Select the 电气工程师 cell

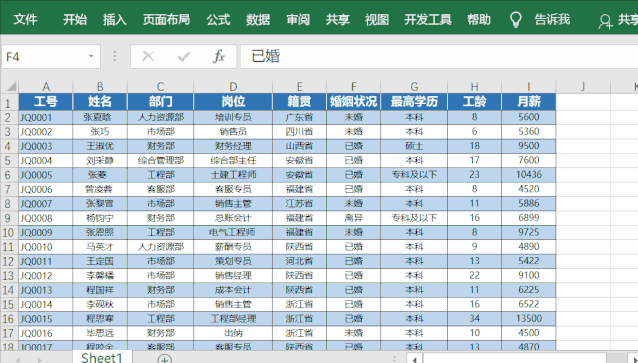pos(233,232)
